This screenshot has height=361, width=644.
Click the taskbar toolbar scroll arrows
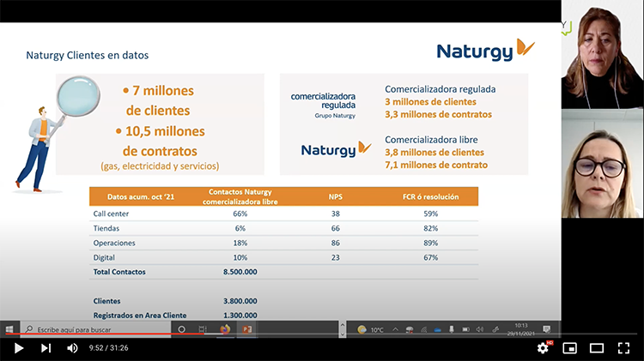[343, 329]
